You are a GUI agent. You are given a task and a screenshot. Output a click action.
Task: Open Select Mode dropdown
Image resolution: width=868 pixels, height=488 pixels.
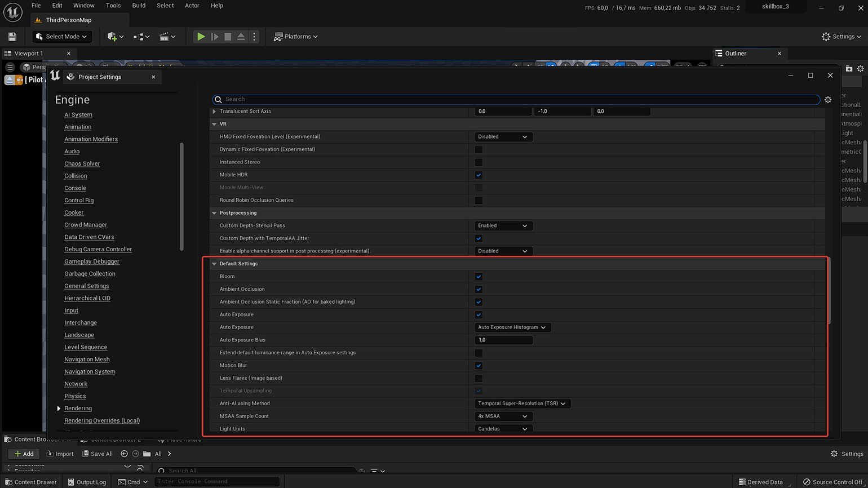[61, 37]
